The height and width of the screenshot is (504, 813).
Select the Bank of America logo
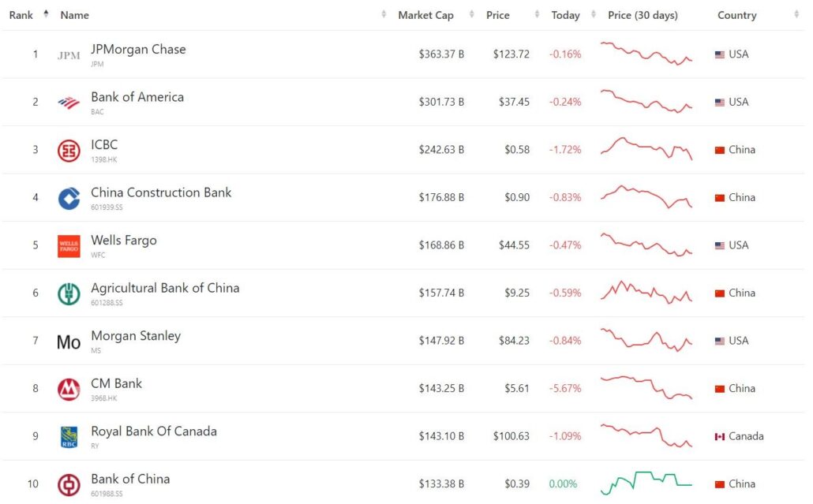(x=68, y=101)
